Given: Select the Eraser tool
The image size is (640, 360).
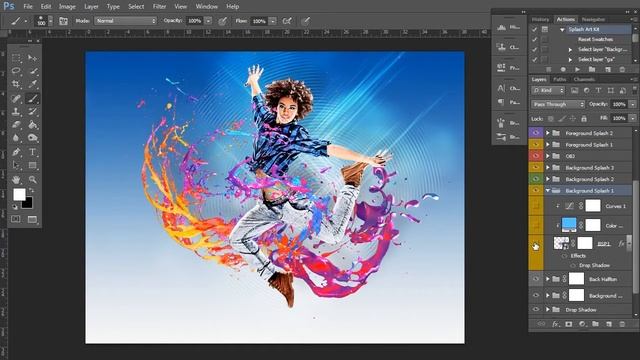Looking at the screenshot, I should point(16,125).
